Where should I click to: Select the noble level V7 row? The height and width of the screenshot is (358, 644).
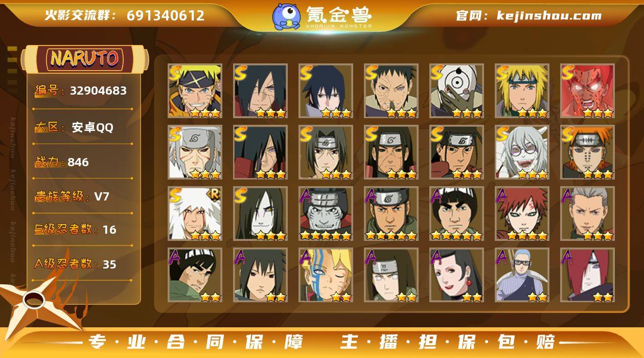coord(83,196)
